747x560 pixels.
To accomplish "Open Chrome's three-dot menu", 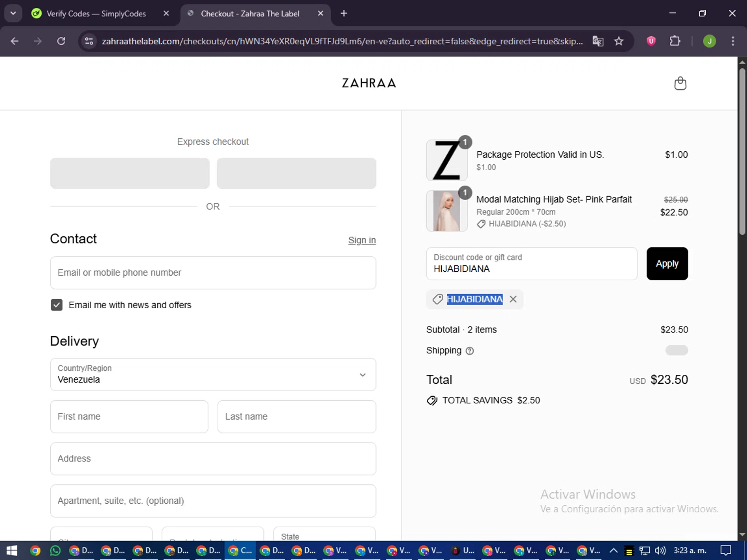I will 733,41.
